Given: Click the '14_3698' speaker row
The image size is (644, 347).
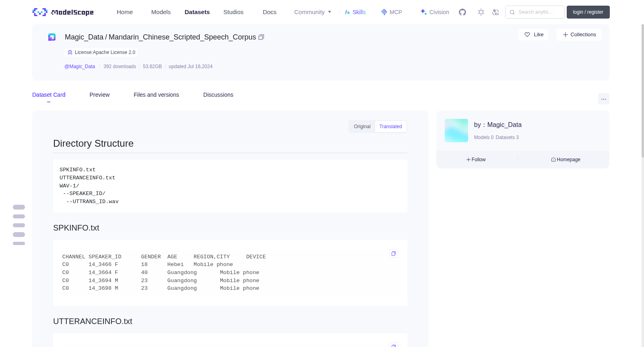Looking at the screenshot, I should (161, 289).
